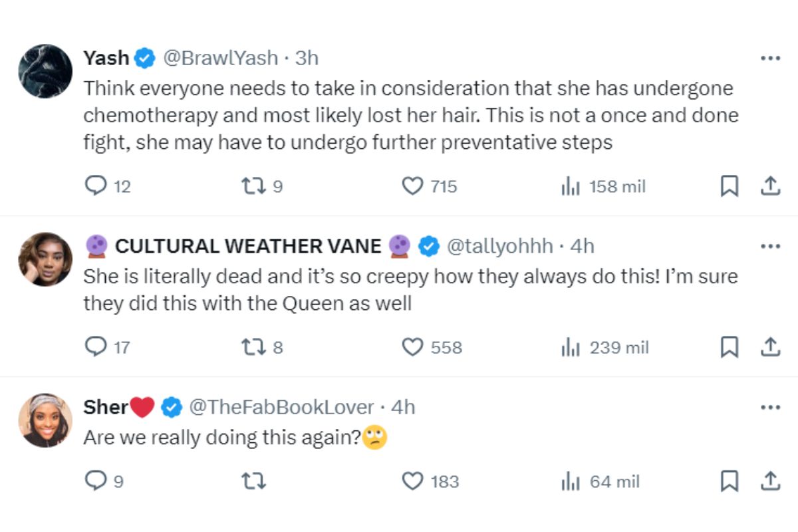Share Yash's tweet
The image size is (798, 532).
[x=769, y=187]
